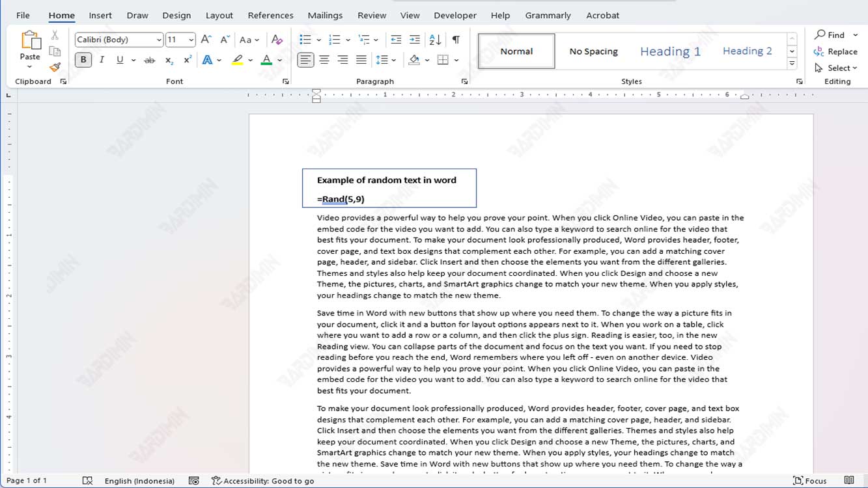Click the macro recording icon in status bar
868x488 pixels.
(x=193, y=481)
